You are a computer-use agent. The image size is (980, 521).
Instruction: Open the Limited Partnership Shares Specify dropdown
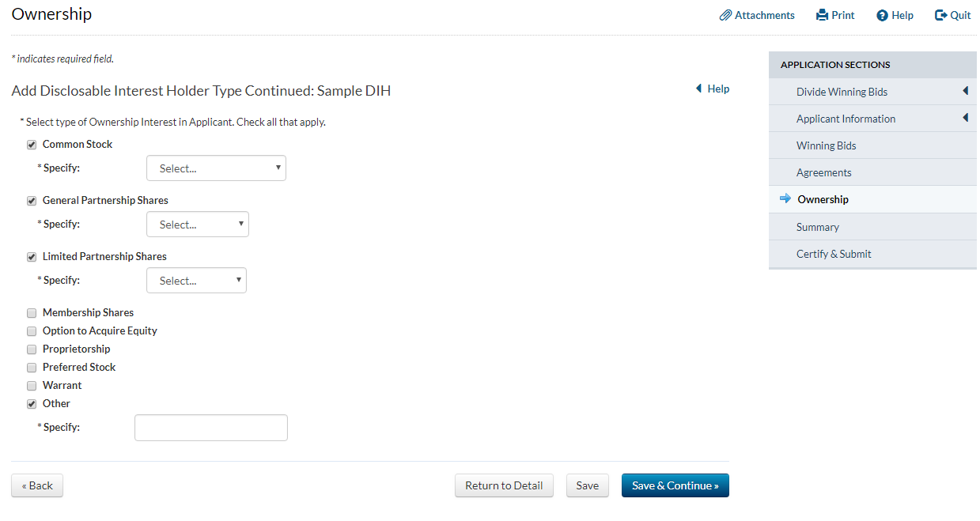tap(196, 281)
